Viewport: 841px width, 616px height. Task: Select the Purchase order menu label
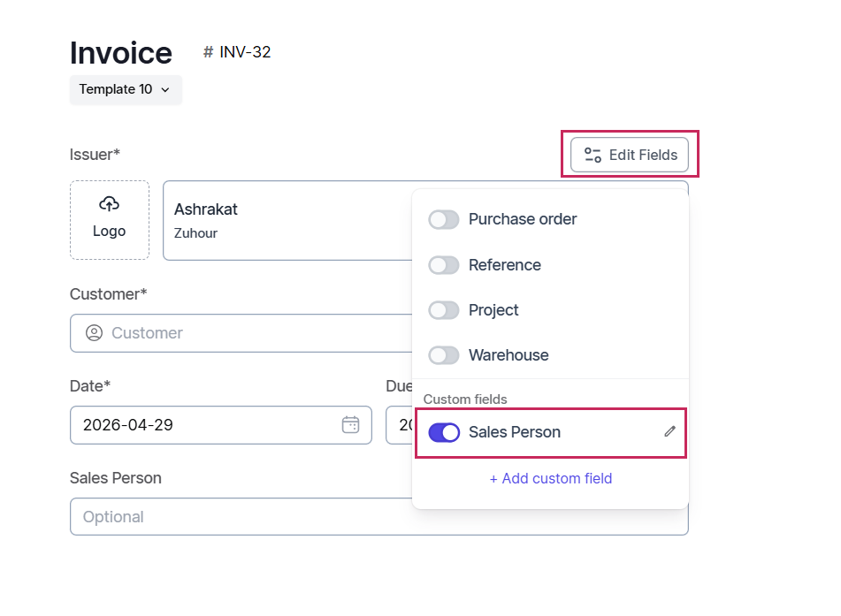pos(523,219)
